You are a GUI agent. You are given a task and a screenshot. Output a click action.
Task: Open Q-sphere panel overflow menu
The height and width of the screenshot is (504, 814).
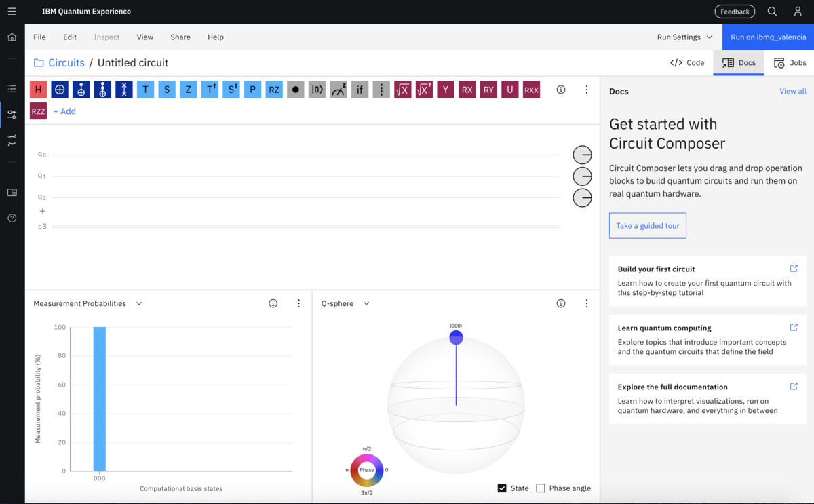click(587, 303)
